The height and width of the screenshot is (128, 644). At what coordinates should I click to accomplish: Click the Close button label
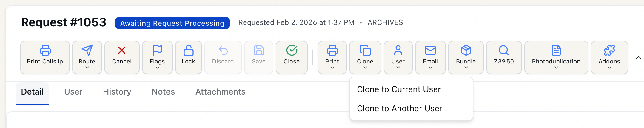(292, 61)
